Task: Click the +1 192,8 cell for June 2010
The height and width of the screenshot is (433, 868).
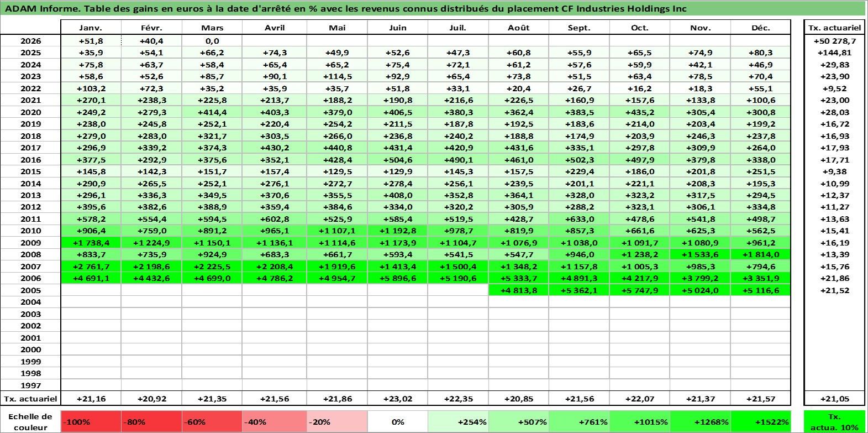Action: point(398,231)
